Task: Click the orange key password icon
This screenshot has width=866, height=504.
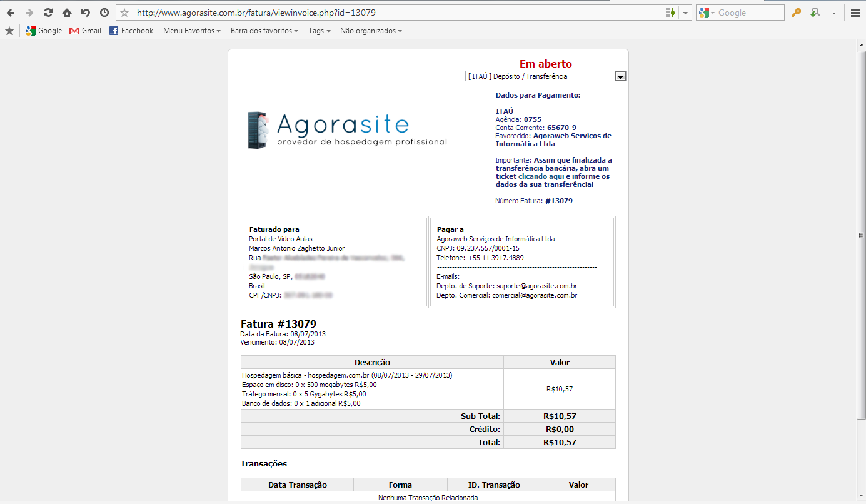Action: click(x=796, y=13)
